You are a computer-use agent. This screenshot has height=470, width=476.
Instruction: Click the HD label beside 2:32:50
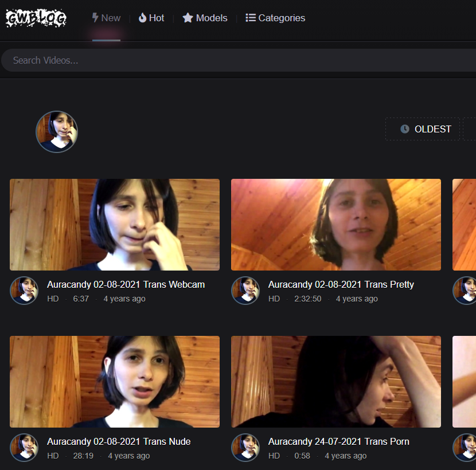point(274,299)
